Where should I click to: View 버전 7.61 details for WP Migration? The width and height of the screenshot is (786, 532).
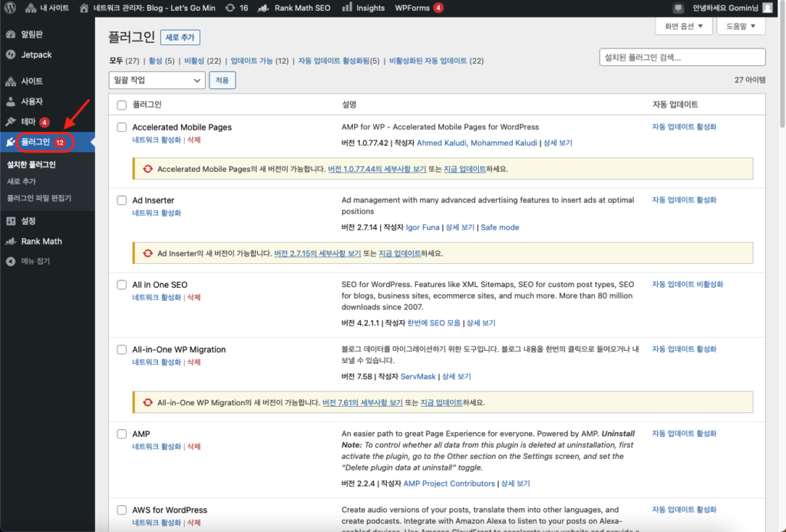[x=362, y=402]
